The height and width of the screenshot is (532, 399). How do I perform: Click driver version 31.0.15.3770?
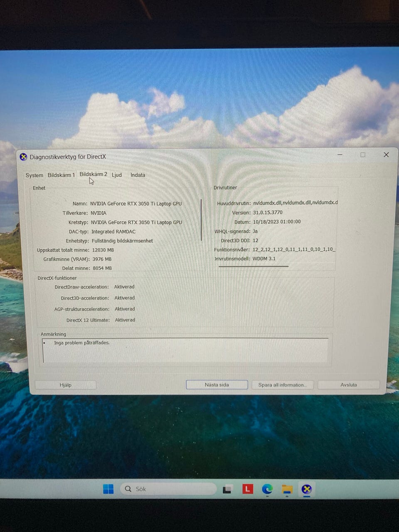point(268,212)
